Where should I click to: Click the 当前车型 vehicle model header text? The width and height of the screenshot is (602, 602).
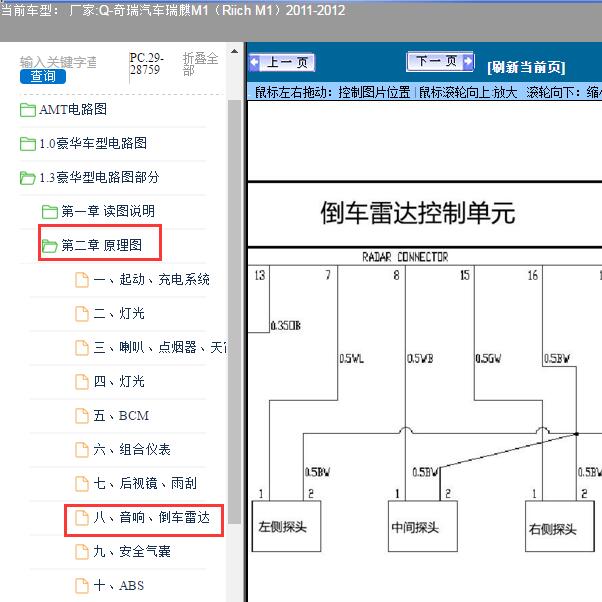point(173,10)
